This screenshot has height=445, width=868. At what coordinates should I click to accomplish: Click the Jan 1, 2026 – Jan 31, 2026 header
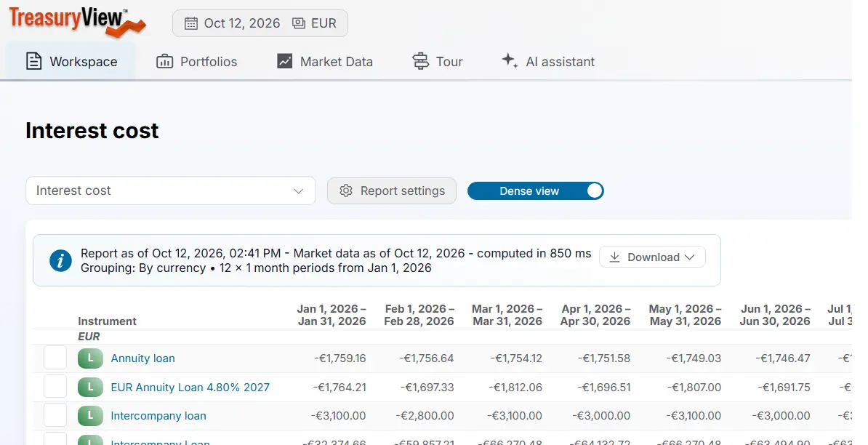[331, 315]
